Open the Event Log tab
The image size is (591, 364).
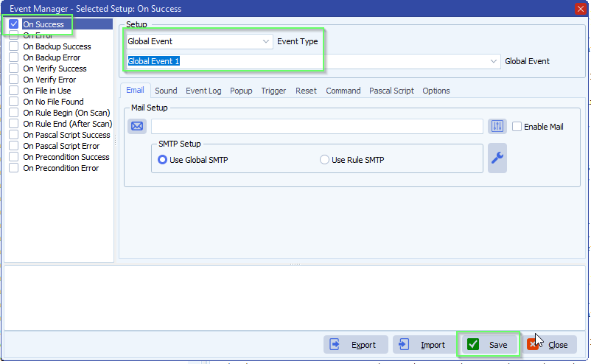[203, 91]
